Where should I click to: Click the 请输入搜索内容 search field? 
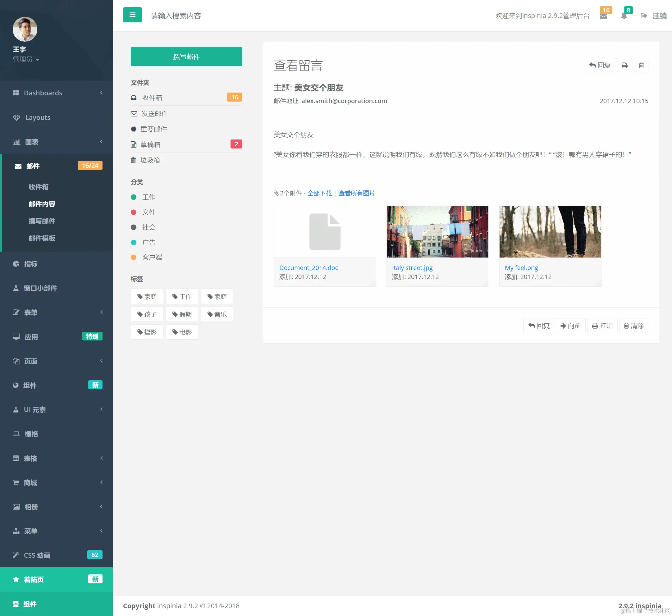(x=176, y=16)
